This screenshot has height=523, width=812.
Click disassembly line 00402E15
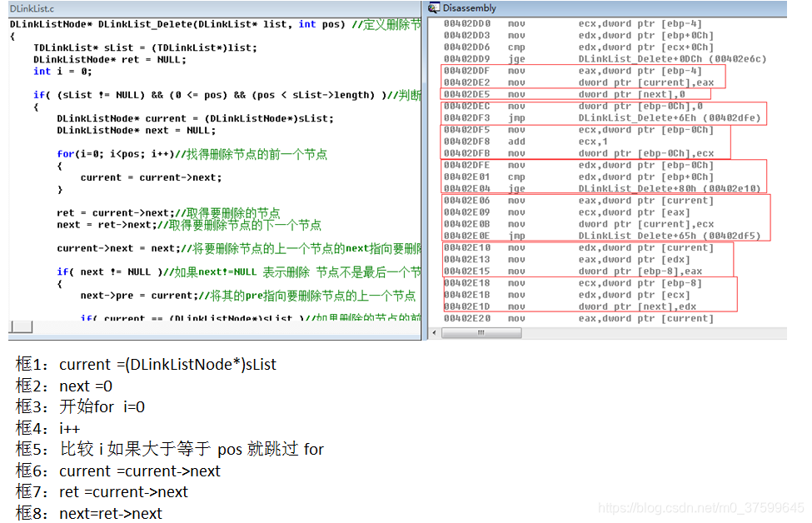[x=573, y=271]
